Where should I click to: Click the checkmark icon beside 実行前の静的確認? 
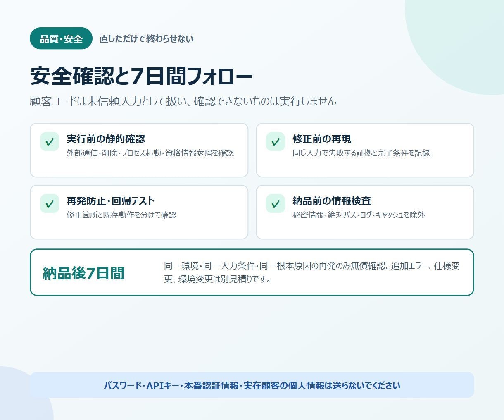50,142
